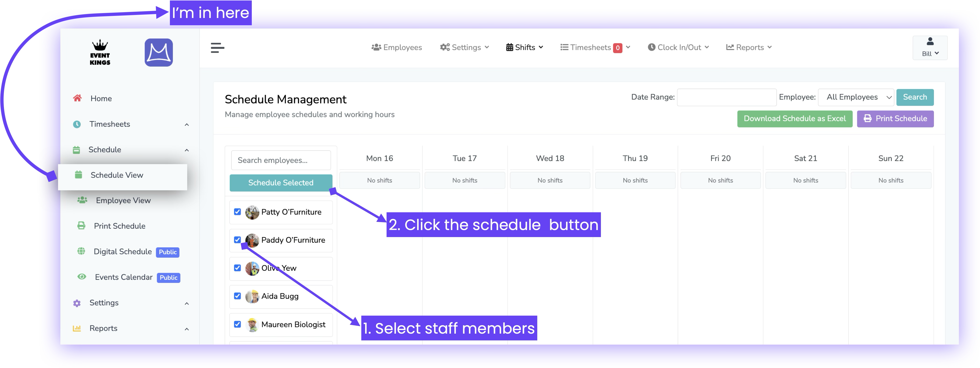This screenshot has width=980, height=368.
Task: Click Olive Yew's avatar photo
Action: click(x=252, y=268)
